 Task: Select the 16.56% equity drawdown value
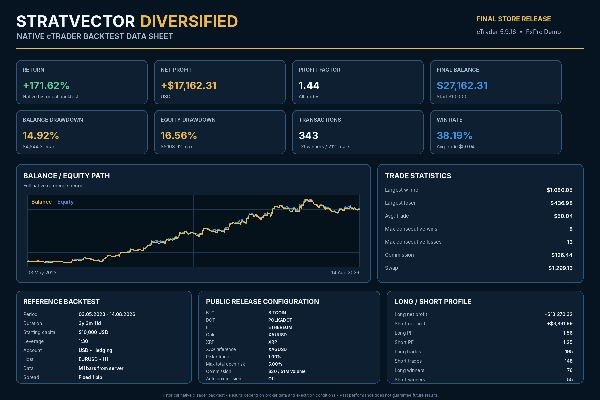[x=179, y=136]
